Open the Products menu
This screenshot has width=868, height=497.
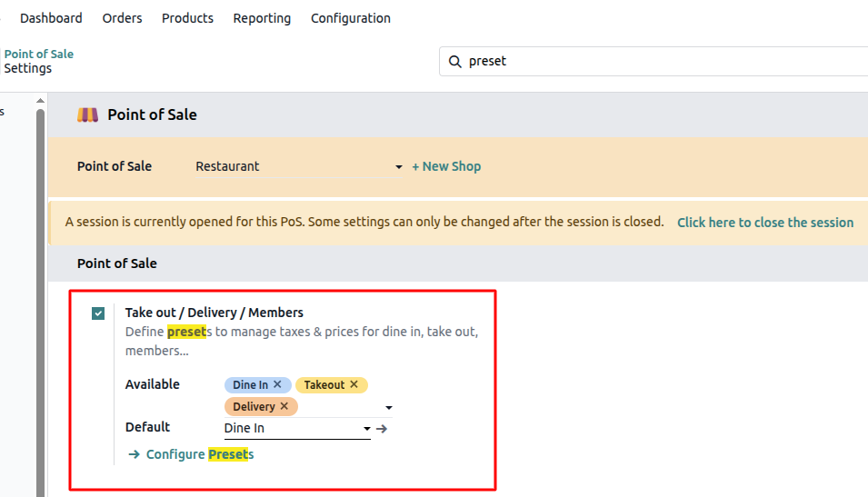[x=187, y=18]
